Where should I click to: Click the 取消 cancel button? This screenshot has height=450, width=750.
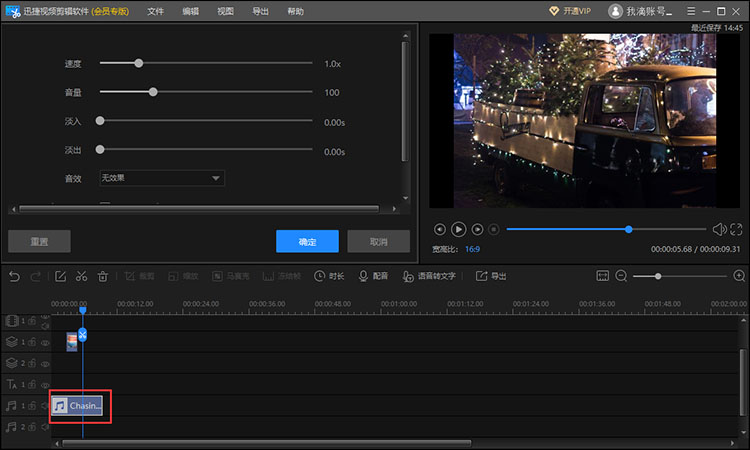[x=378, y=241]
